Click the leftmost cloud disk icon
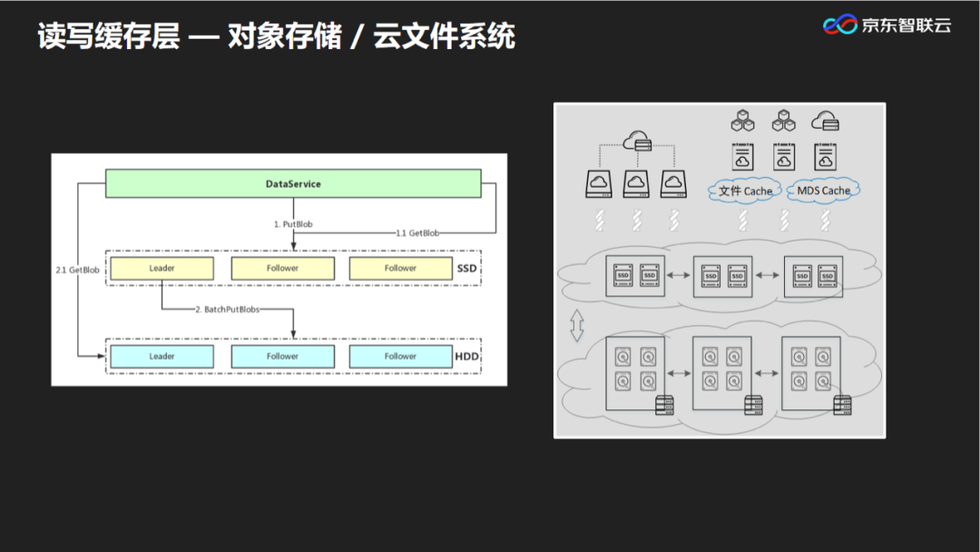Screen dimensions: 980x552 click(599, 184)
